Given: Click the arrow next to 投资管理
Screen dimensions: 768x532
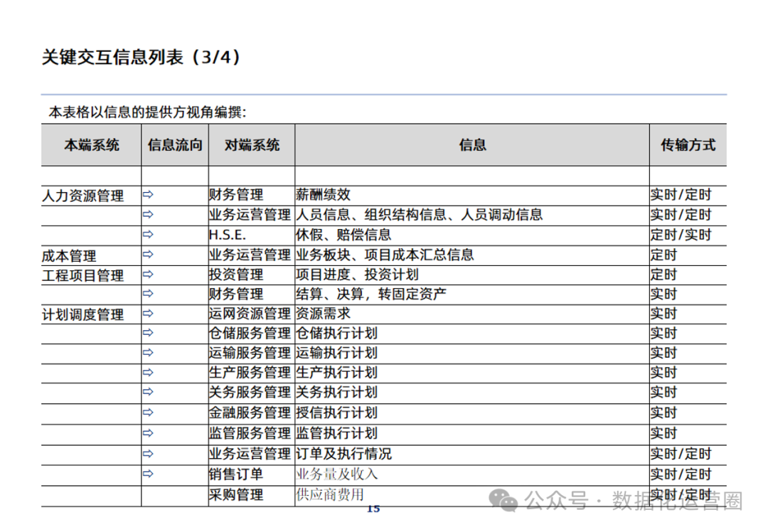Looking at the screenshot, I should 148,274.
